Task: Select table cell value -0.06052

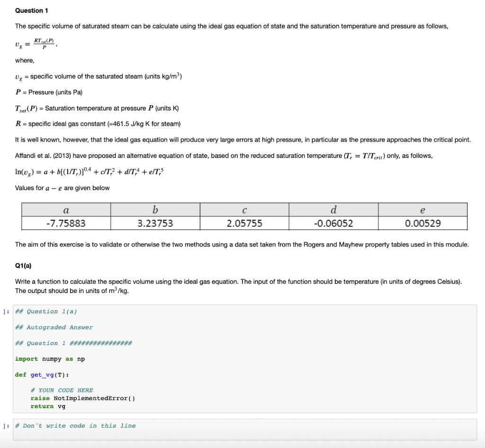Action: click(333, 223)
